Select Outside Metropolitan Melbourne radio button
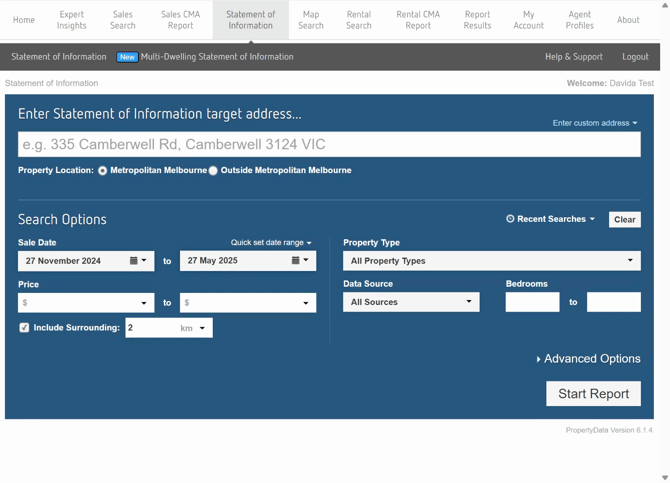Screen dimensions: 670x483 coord(213,171)
